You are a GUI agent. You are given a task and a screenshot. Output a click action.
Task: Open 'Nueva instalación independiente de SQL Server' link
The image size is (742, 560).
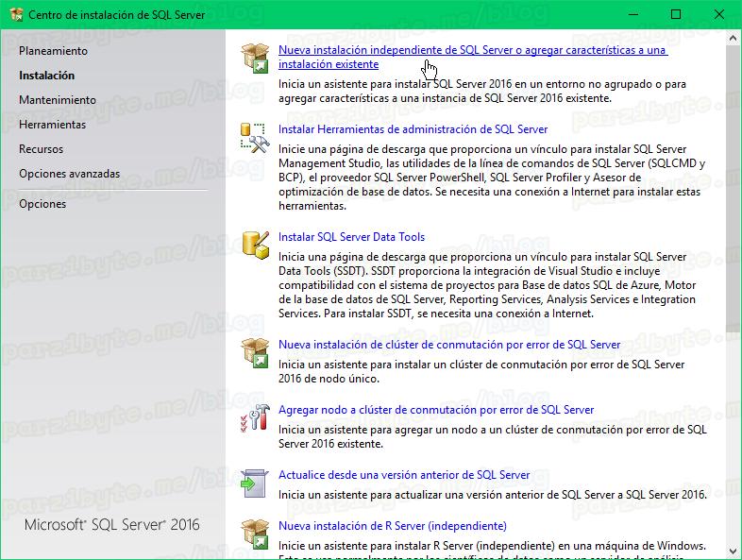(473, 57)
